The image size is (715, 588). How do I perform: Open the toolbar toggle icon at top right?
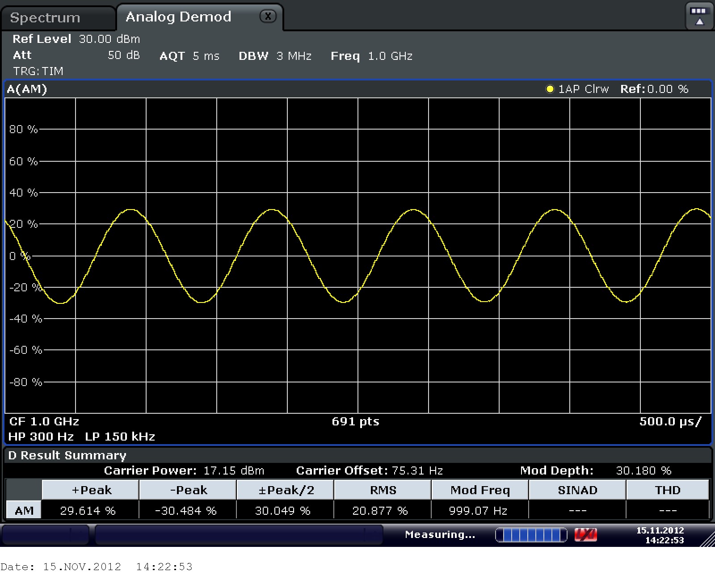tap(698, 16)
